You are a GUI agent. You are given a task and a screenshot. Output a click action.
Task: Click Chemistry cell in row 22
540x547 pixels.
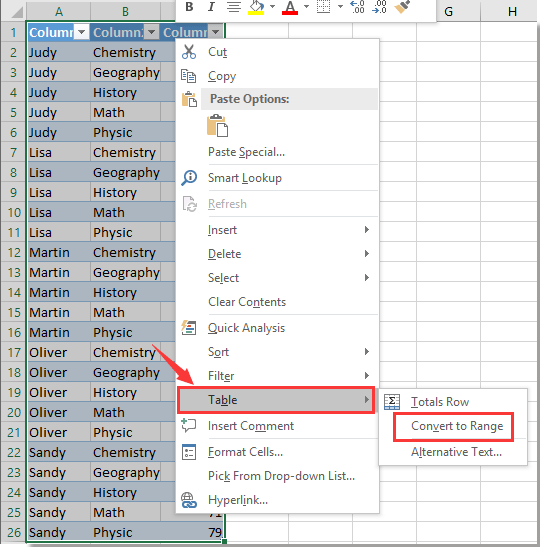[x=126, y=452]
